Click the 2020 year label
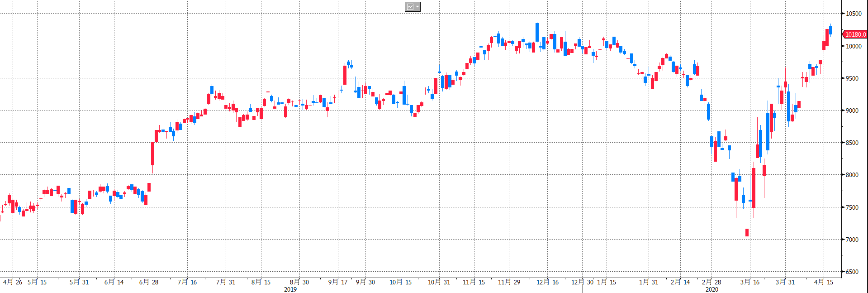 711,289
